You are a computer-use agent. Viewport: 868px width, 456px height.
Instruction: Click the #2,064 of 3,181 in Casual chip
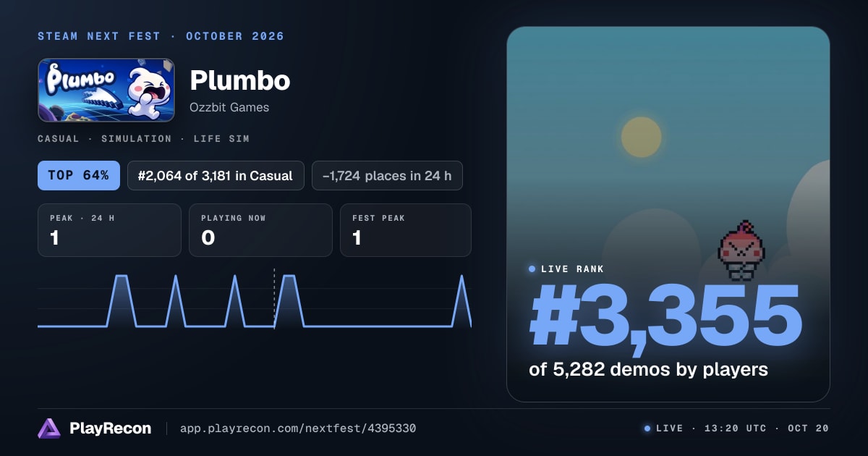[216, 175]
